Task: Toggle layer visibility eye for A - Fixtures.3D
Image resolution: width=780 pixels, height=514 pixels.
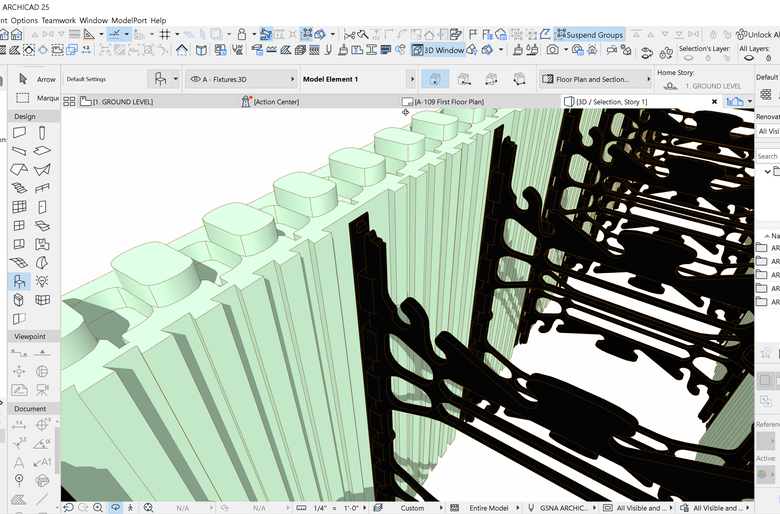Action: click(x=195, y=78)
